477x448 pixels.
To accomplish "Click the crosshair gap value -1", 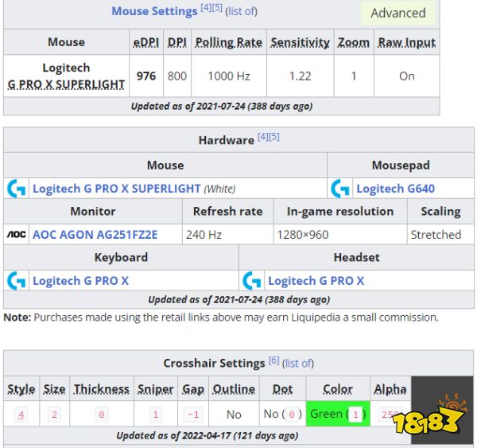I will pyautogui.click(x=193, y=415).
